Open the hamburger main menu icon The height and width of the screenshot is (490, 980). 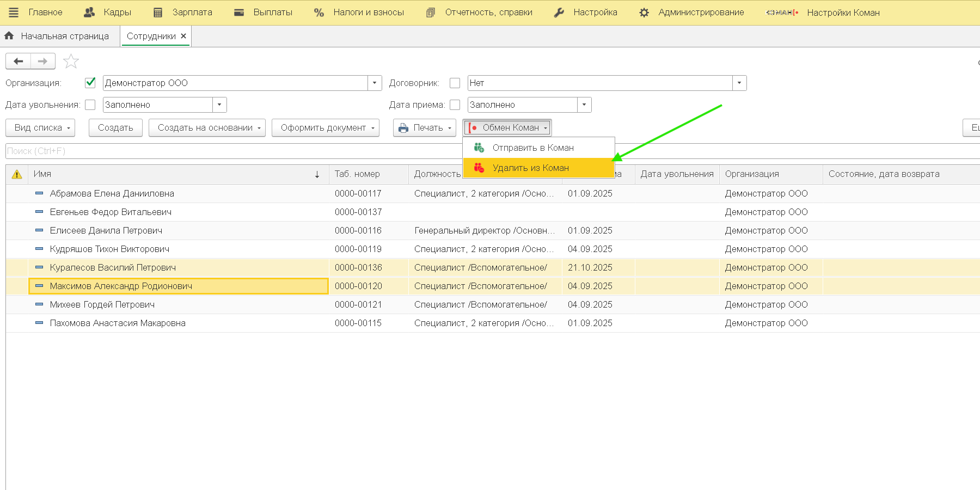point(14,13)
